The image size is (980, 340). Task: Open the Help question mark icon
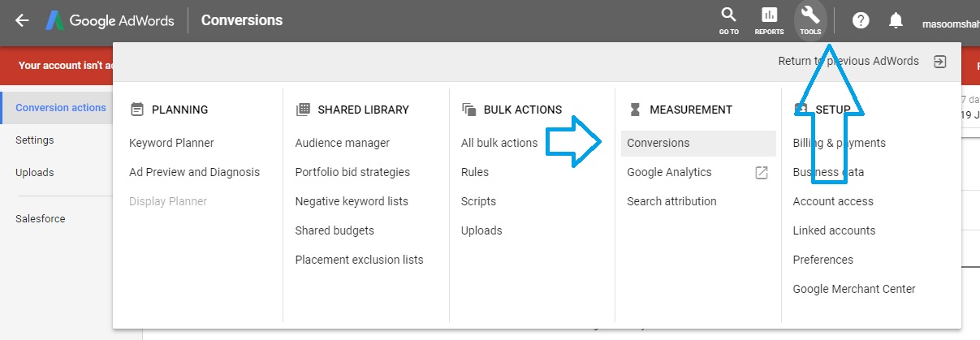click(861, 20)
